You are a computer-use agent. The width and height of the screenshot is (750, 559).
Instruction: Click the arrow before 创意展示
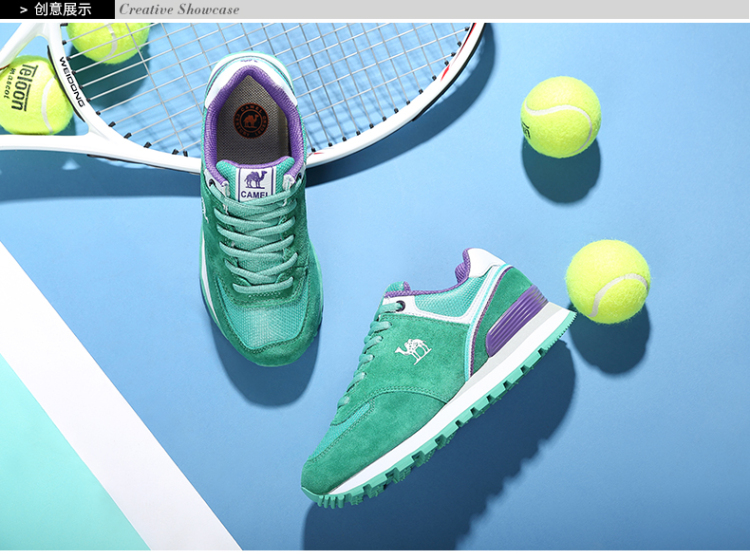coord(24,10)
